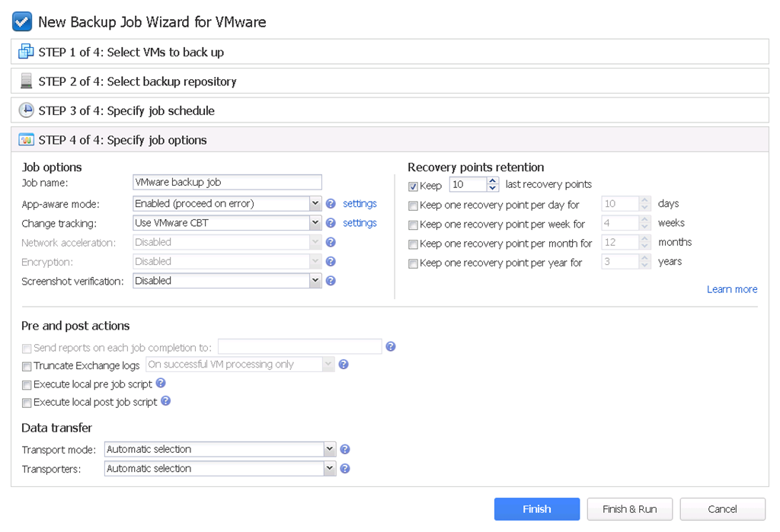Expand Step 2: Select backup repository
This screenshot has width=780, height=532.
point(390,81)
